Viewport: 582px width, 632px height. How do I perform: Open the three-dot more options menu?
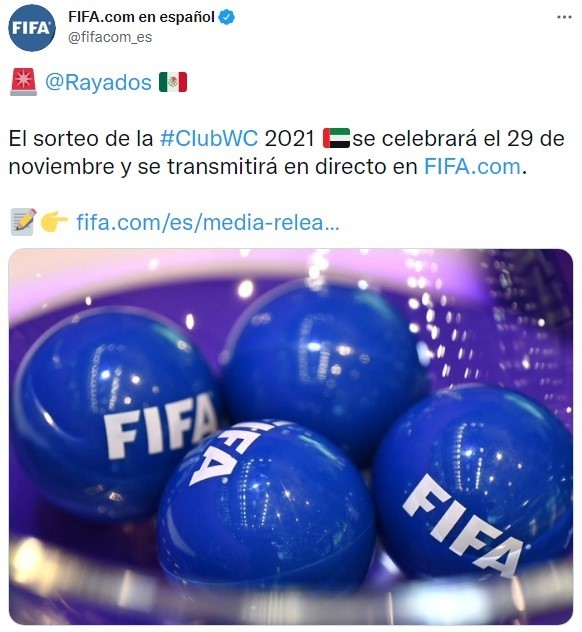tap(564, 17)
